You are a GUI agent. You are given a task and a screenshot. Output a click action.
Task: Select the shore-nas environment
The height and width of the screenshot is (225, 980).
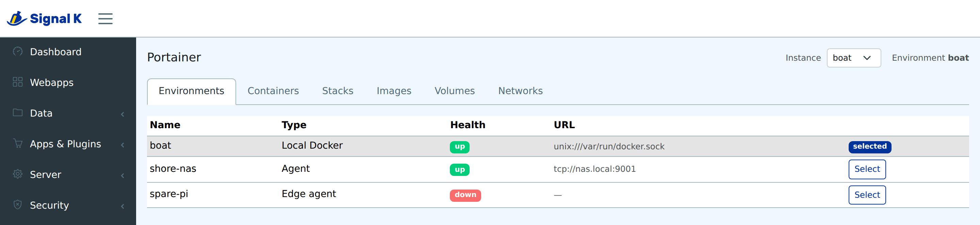point(867,169)
